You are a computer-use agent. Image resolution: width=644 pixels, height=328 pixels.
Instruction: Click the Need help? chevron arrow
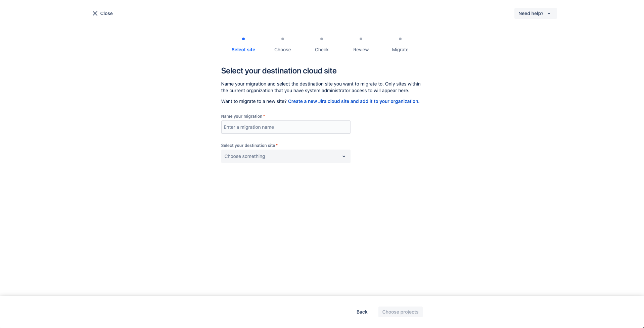tap(549, 13)
